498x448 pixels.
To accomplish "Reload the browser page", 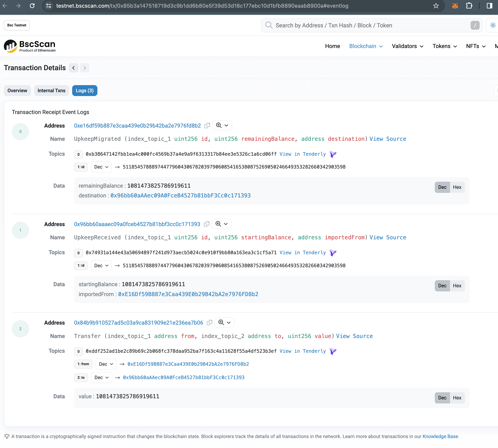I will (32, 6).
